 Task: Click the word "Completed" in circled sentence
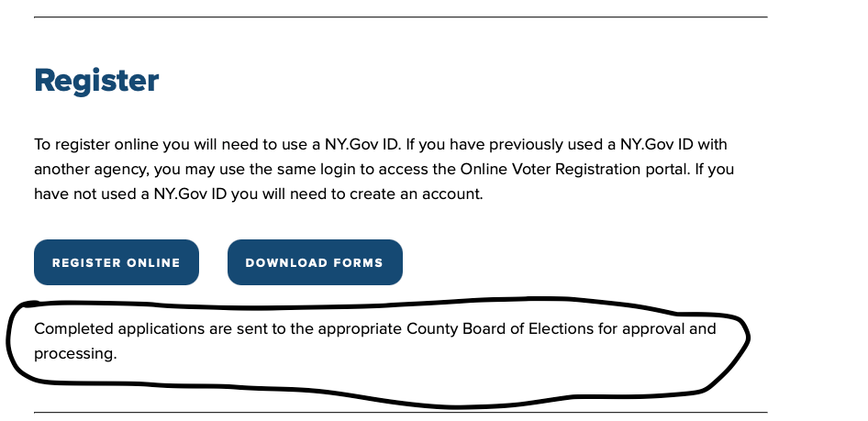point(69,328)
